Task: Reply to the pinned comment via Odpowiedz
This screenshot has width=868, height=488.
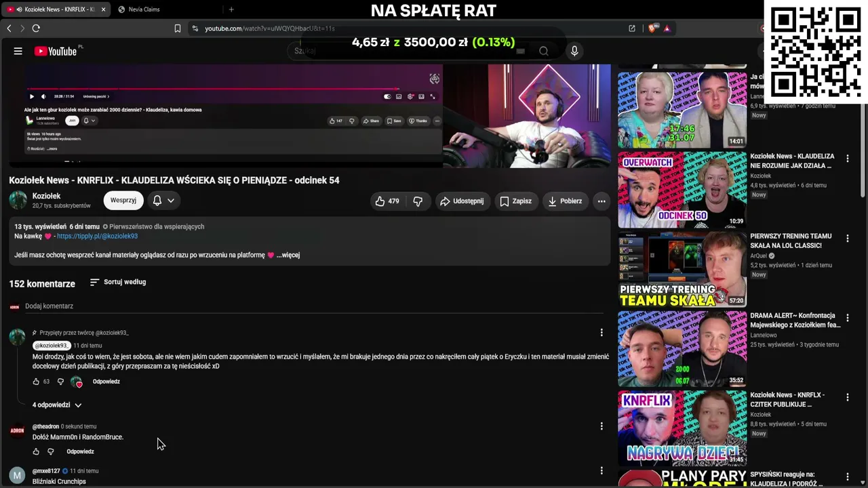Action: [106, 382]
